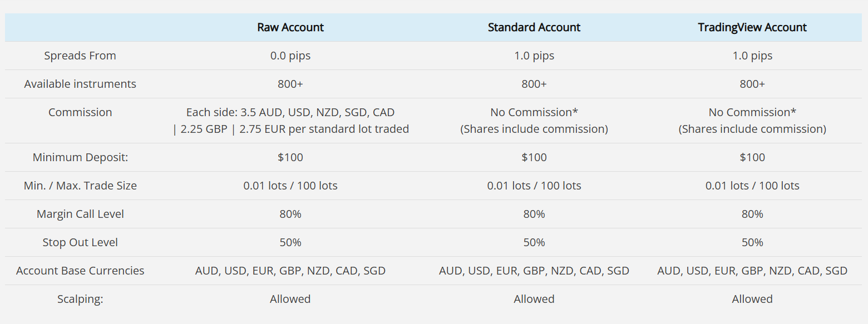Select the Standard Account column header
This screenshot has width=868, height=324.
[534, 27]
